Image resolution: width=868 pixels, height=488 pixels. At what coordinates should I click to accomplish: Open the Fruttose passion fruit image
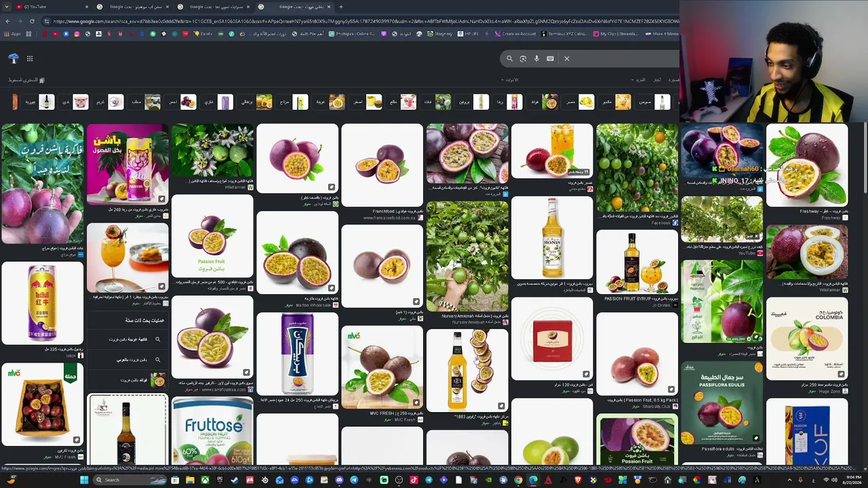coord(212,430)
